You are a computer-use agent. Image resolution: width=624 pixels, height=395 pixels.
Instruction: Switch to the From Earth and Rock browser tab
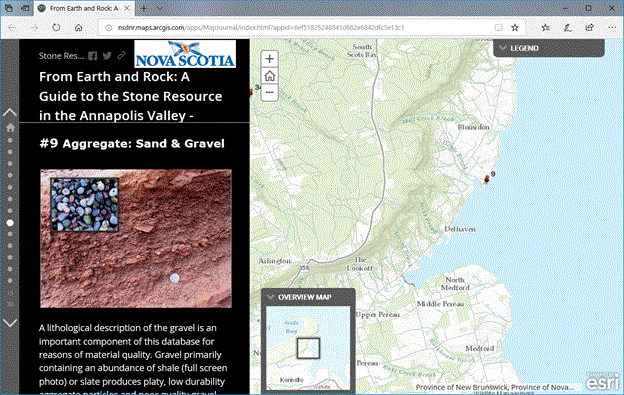click(84, 8)
